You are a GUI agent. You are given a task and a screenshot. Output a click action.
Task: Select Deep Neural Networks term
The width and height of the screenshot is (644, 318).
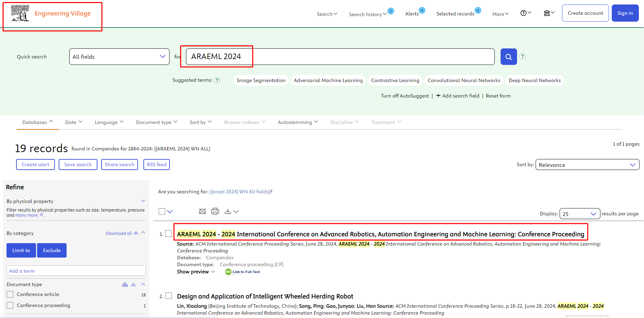(x=535, y=80)
